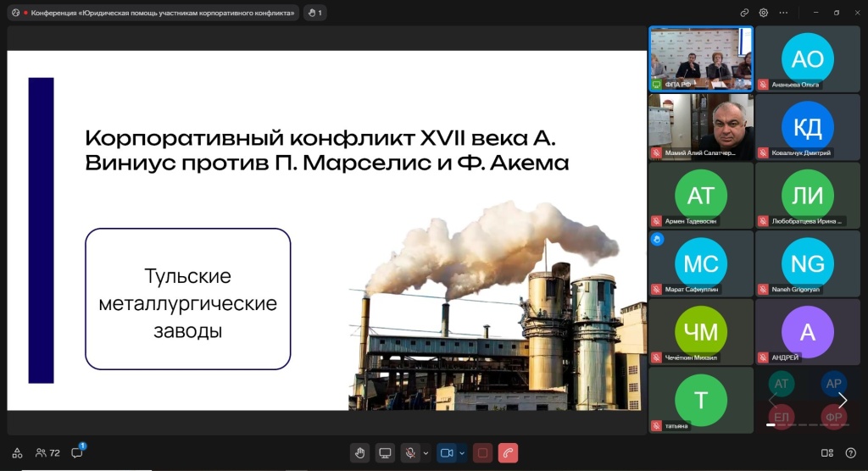Viewport: 868px width, 471px height.
Task: Change the view layout at bottom right
Action: 827,453
